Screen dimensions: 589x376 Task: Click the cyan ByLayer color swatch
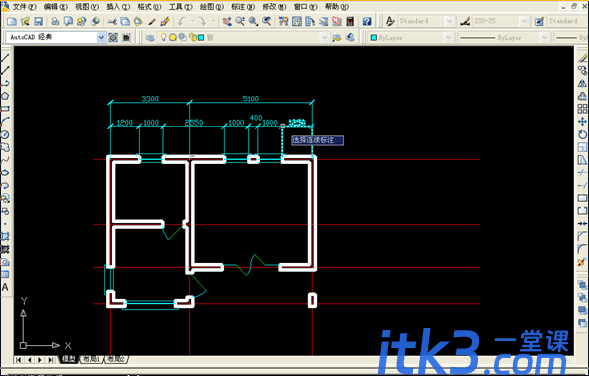(x=374, y=38)
